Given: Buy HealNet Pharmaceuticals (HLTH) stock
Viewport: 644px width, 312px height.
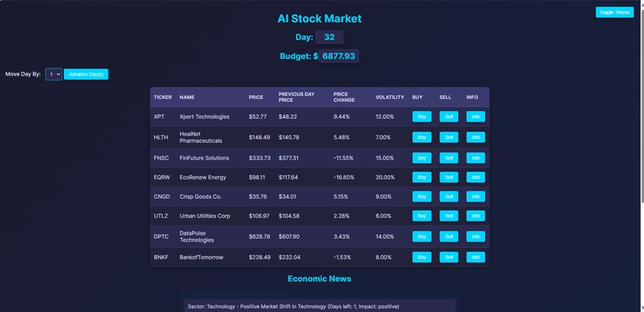Looking at the screenshot, I should [x=422, y=137].
